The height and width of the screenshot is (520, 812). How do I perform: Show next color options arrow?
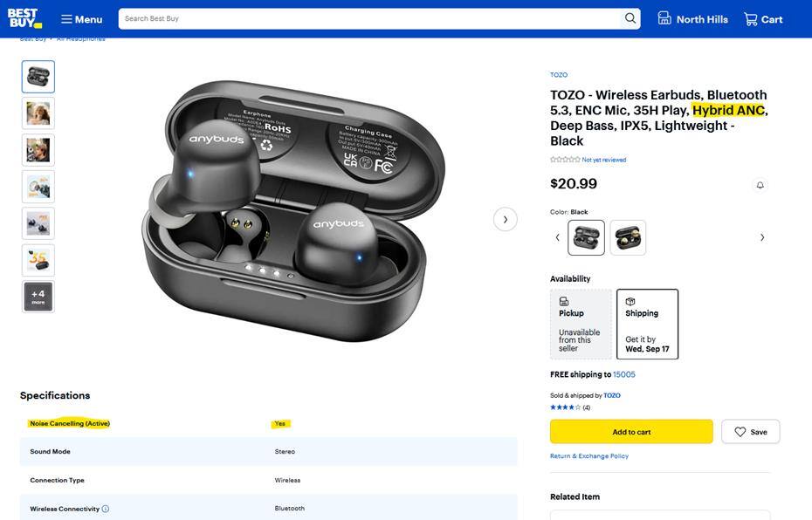pyautogui.click(x=762, y=237)
